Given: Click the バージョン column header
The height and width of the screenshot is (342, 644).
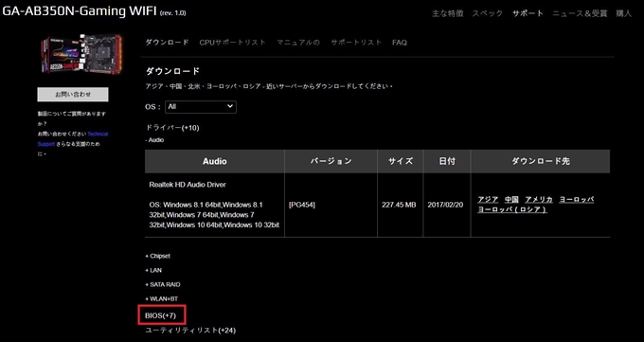Looking at the screenshot, I should pos(331,162).
